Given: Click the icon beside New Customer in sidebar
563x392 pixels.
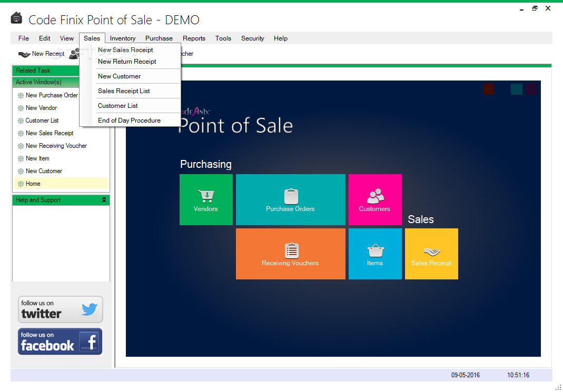Looking at the screenshot, I should coord(21,171).
